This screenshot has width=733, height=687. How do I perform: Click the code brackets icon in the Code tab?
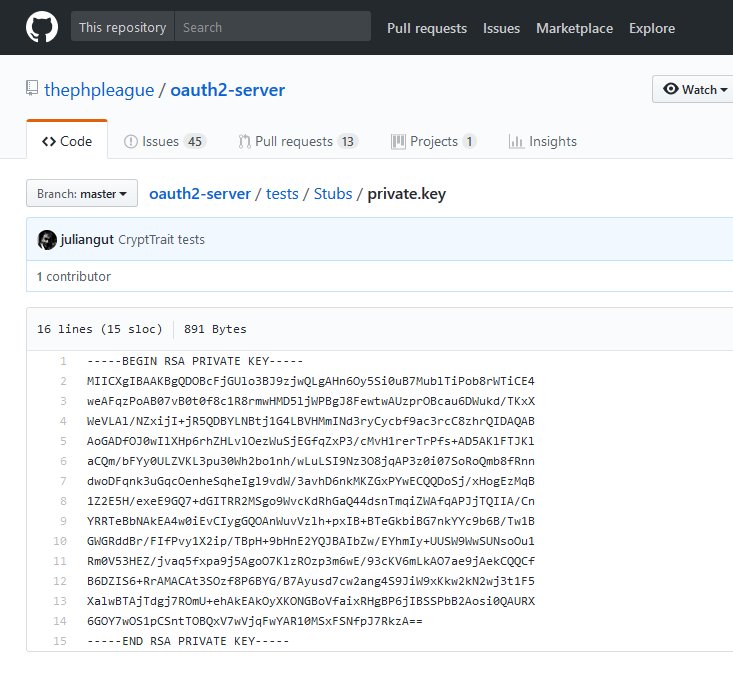pos(49,141)
